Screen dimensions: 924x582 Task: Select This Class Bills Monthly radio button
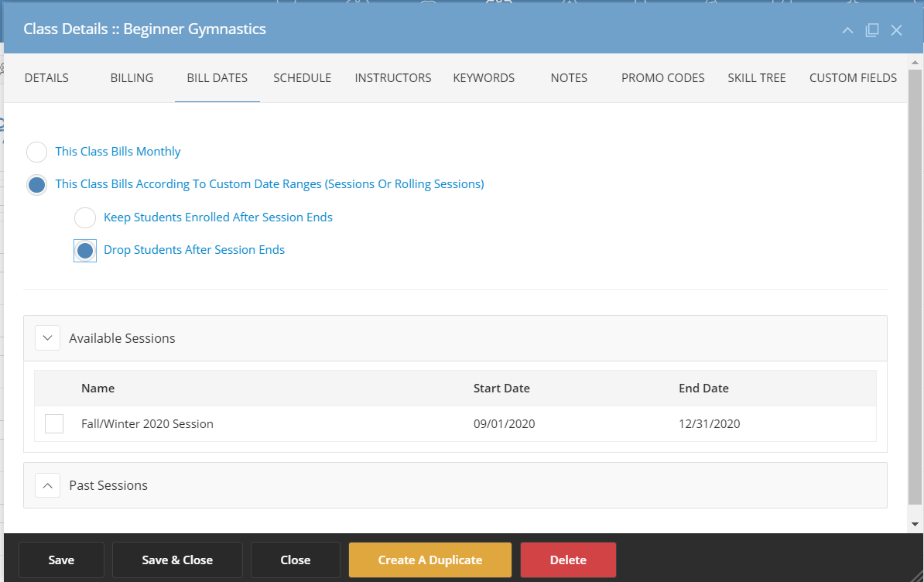pos(36,152)
